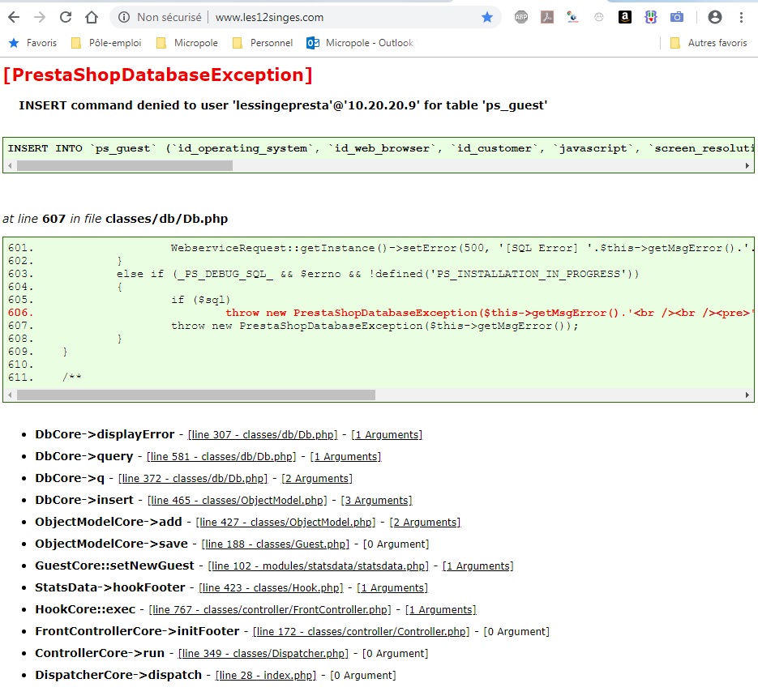Click right arrow of SQL query scrollbar

pos(748,166)
